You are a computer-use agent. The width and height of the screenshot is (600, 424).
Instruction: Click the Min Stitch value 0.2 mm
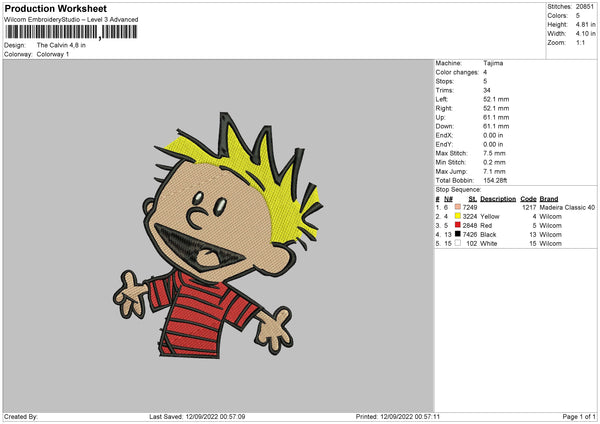[x=494, y=162]
